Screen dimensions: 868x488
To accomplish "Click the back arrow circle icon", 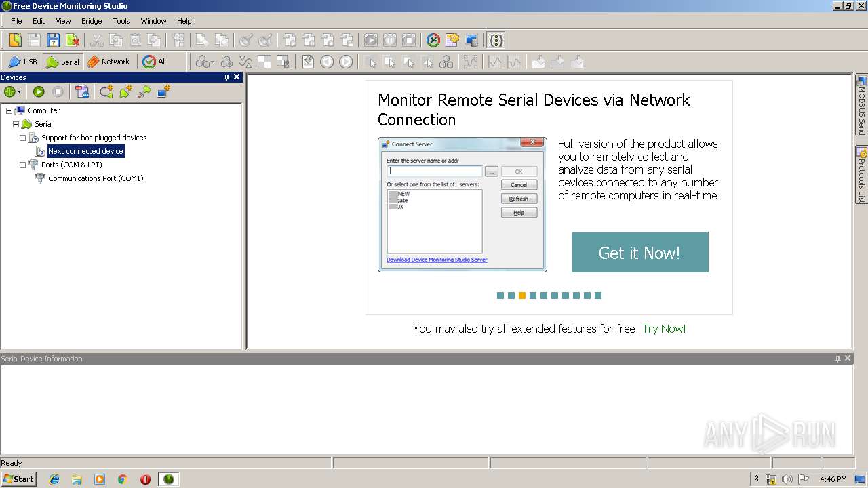I will click(x=327, y=62).
